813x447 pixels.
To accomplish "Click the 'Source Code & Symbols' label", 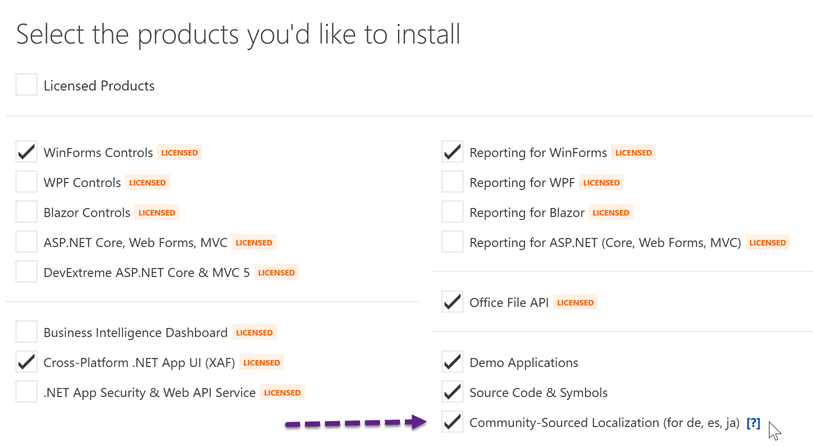I will pos(538,393).
